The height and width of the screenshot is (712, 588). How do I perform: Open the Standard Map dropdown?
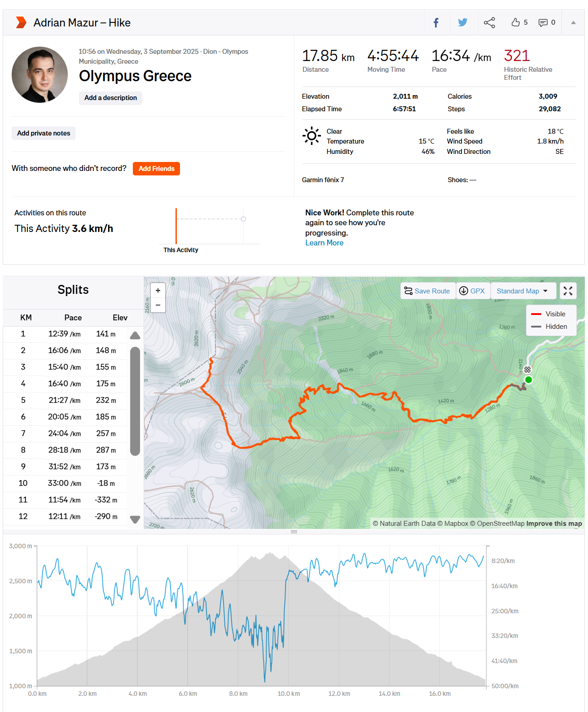[x=523, y=291]
